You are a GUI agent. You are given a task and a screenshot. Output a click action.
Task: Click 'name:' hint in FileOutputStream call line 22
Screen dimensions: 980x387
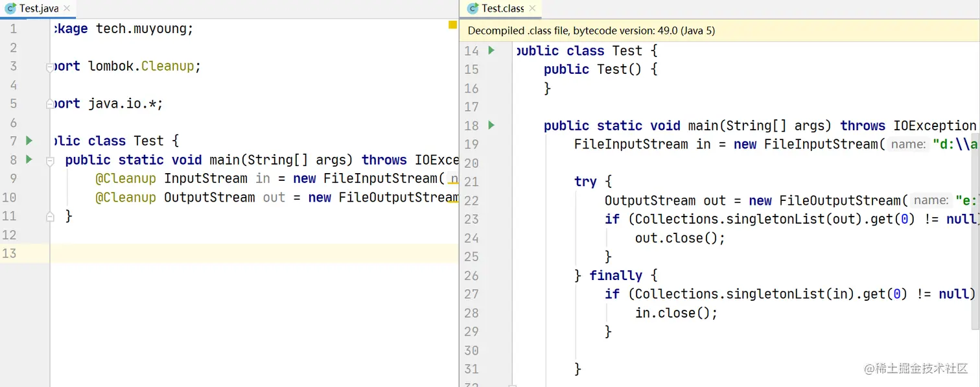[x=931, y=201]
